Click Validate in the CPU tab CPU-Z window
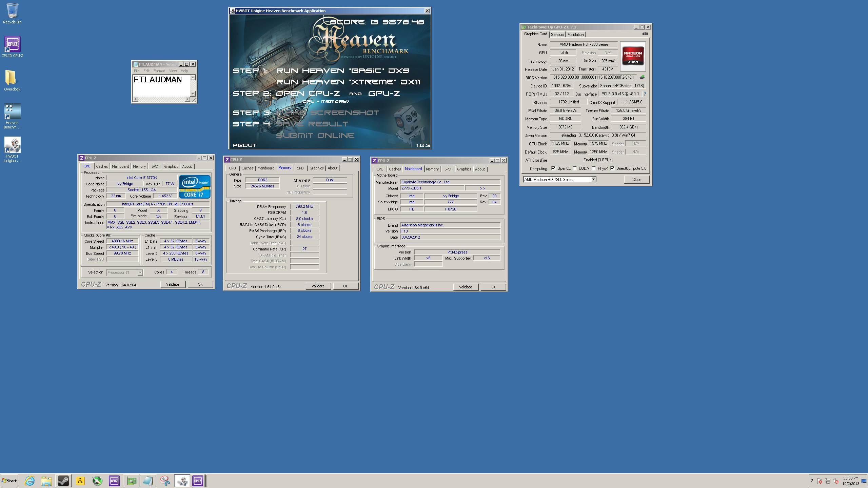 point(173,284)
